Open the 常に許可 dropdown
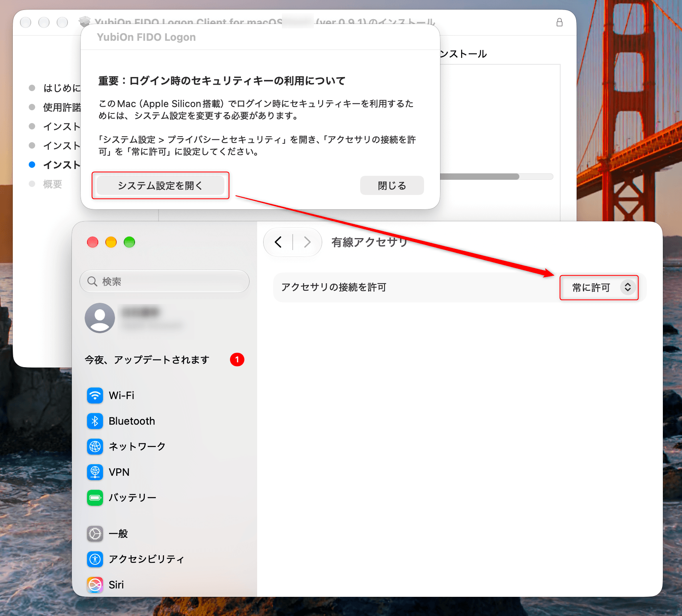 pyautogui.click(x=599, y=288)
